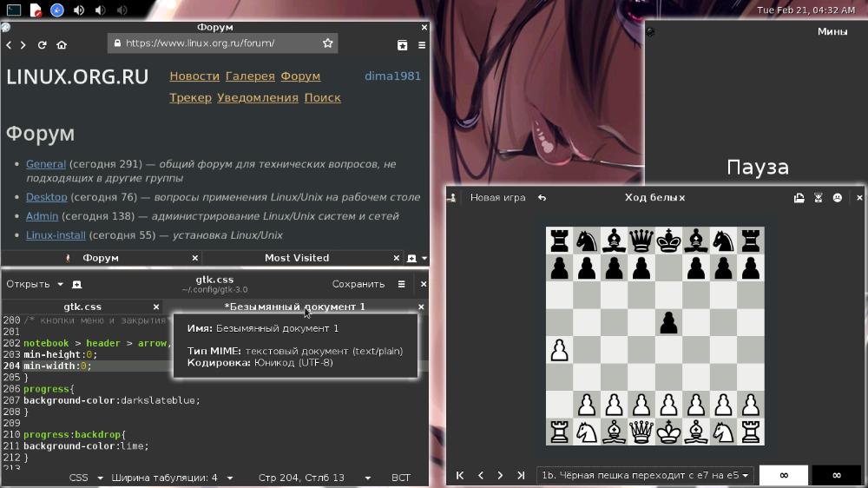Open the Desktop forum section
The image size is (868, 488).
click(47, 197)
